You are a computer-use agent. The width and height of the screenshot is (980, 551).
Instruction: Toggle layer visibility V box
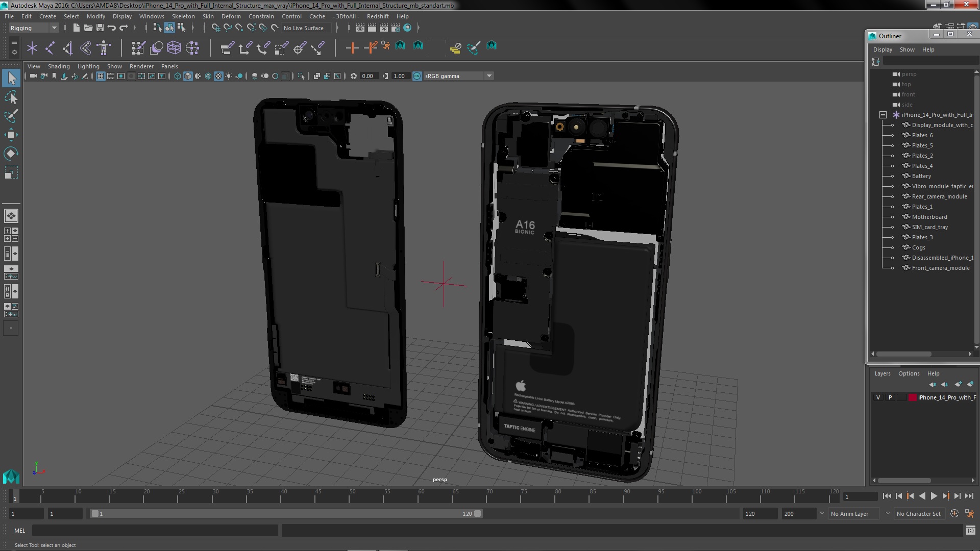coord(878,397)
